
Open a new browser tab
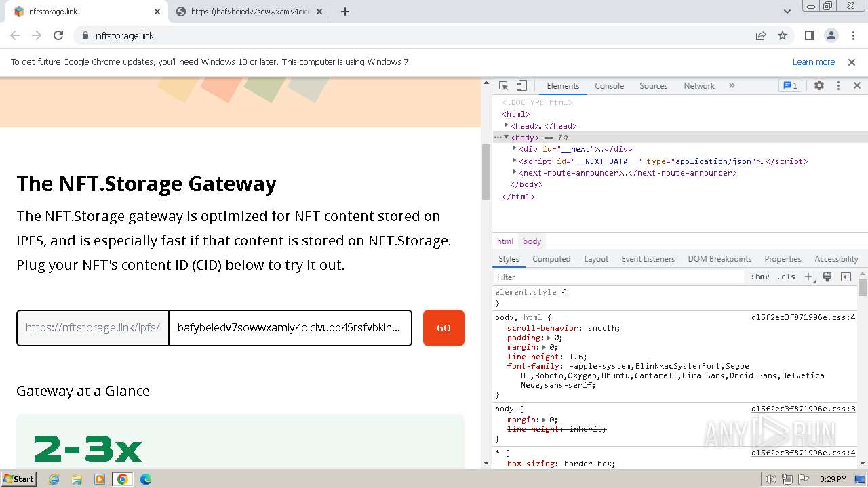pyautogui.click(x=344, y=12)
